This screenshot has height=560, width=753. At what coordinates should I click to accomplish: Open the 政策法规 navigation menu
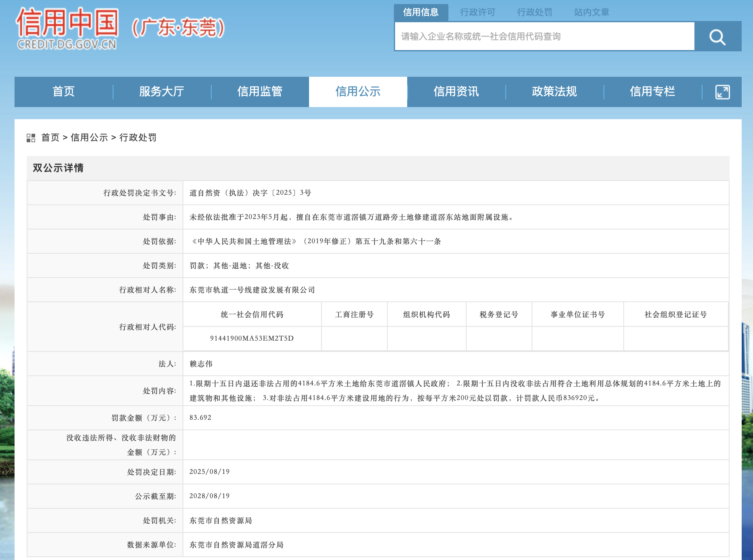click(554, 92)
